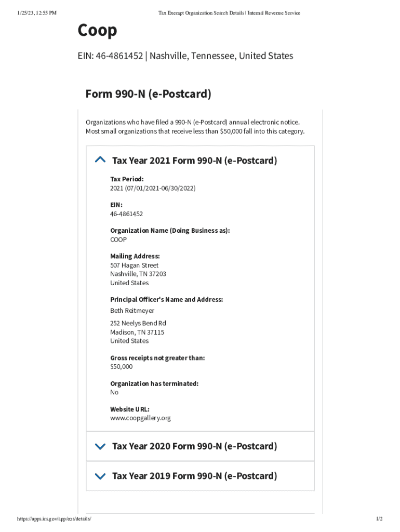Expand the Tax Year 2019 Form 990-N section
This screenshot has width=400, height=532.
click(194, 476)
